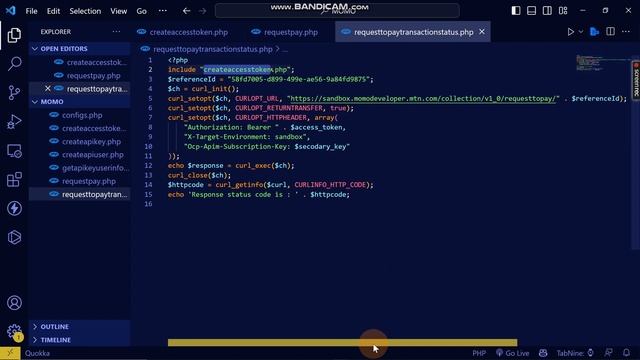
Task: Close the requesttopaytransactionstatus.php tab
Action: (482, 31)
